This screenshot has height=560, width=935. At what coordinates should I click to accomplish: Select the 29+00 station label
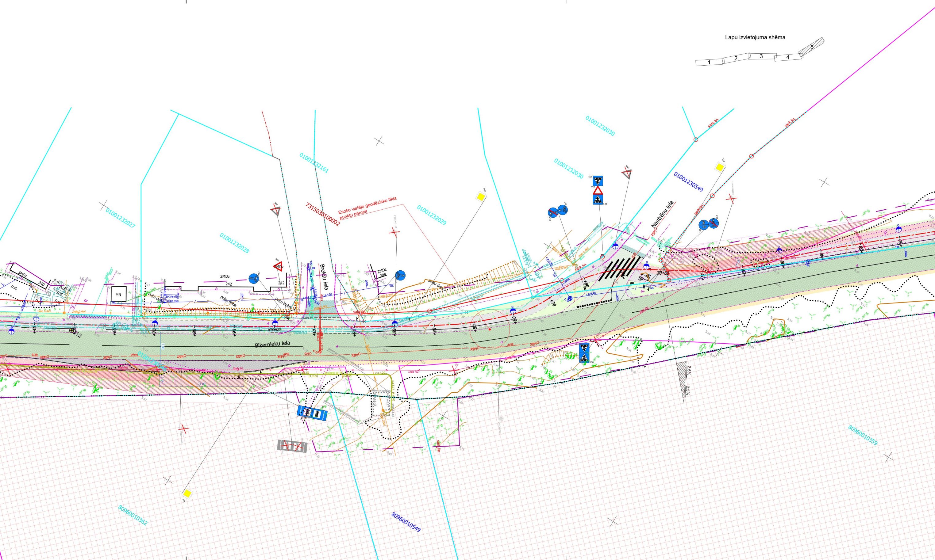pyautogui.click(x=274, y=330)
